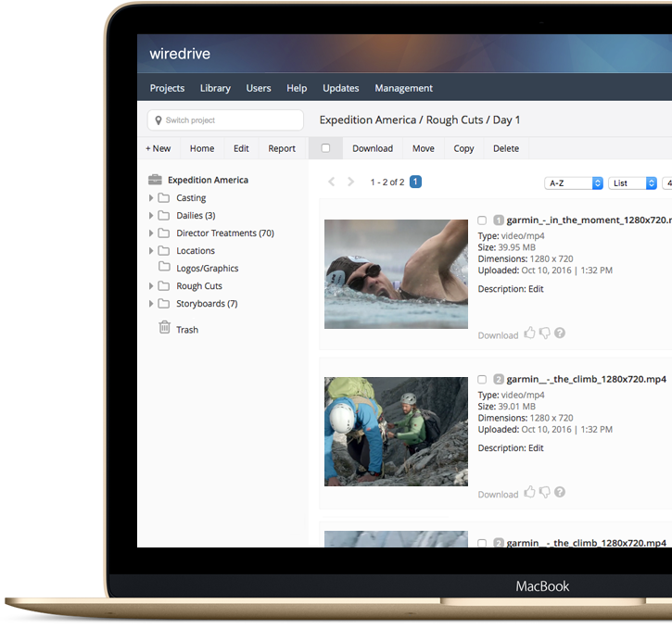Open the Logos/Graphics folder icon
672x629 pixels.
pyautogui.click(x=164, y=269)
